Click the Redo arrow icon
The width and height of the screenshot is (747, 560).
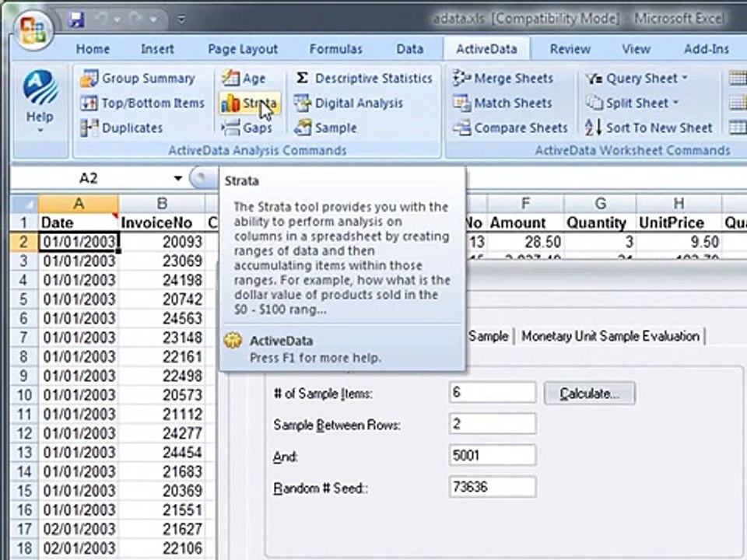[x=135, y=19]
